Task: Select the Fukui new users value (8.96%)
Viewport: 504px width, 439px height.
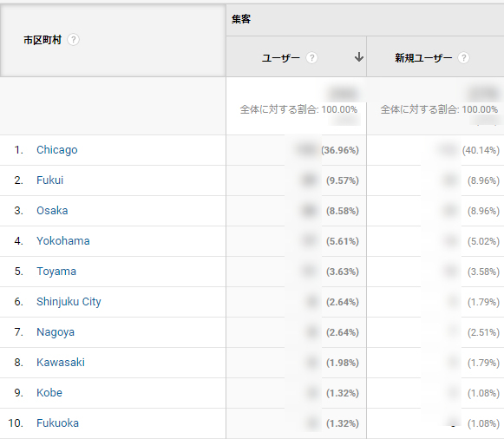Action: 483,180
